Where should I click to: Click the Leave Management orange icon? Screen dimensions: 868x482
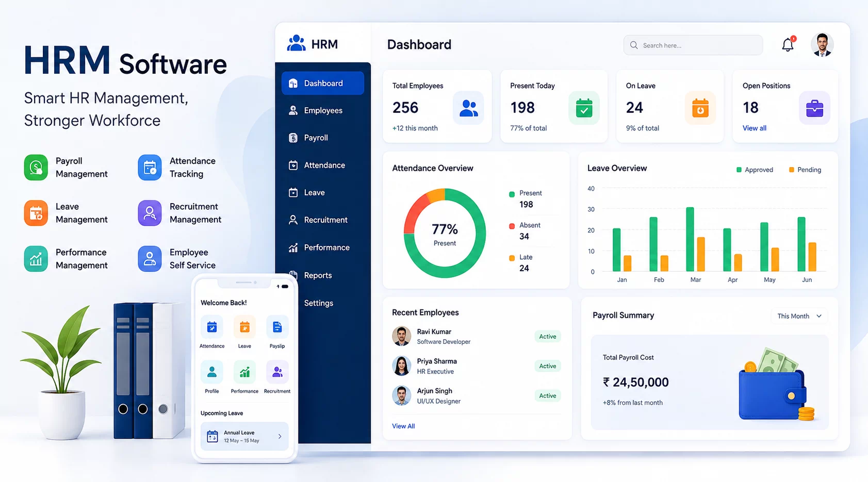36,213
